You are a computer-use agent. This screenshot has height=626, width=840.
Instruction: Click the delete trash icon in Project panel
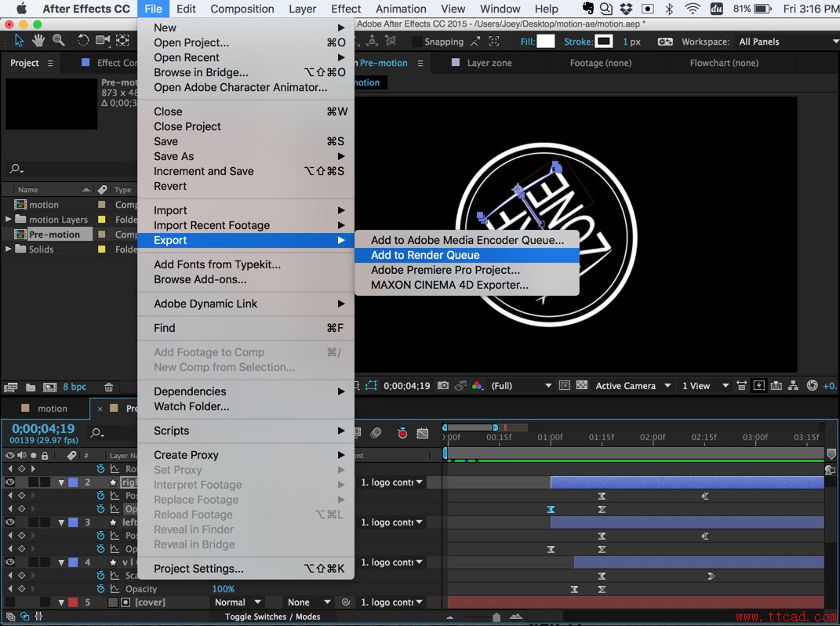point(109,388)
